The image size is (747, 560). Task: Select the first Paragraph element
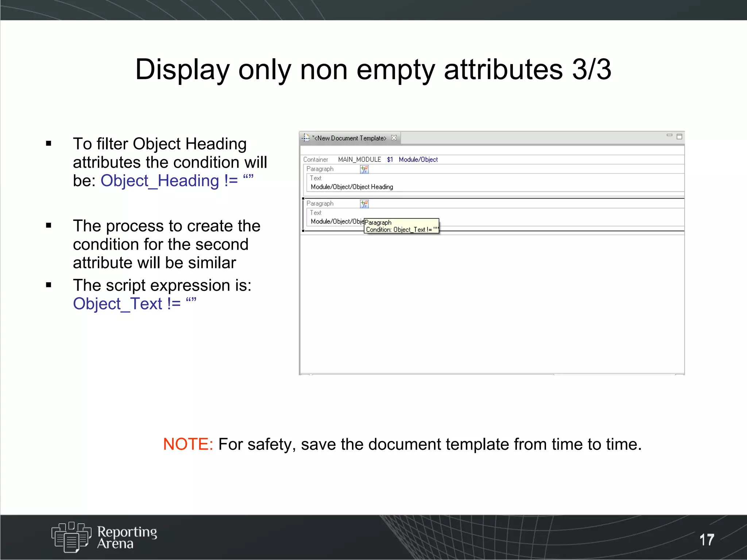point(320,169)
